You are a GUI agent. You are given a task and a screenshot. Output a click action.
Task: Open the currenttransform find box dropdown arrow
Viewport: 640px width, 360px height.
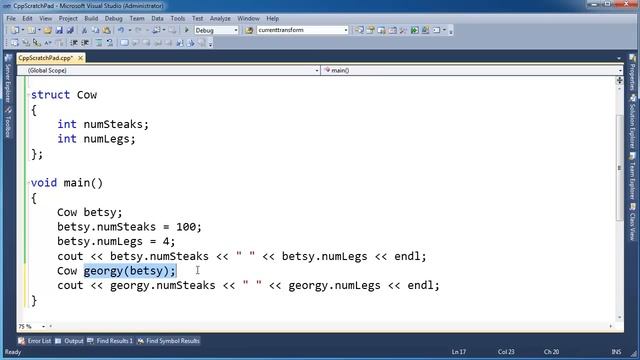(x=346, y=30)
